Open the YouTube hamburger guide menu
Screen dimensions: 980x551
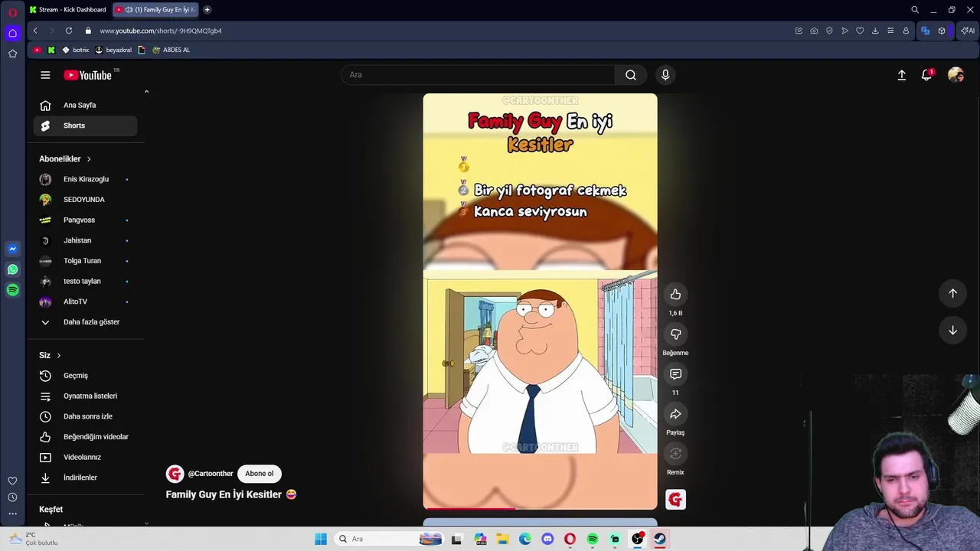[x=45, y=75]
